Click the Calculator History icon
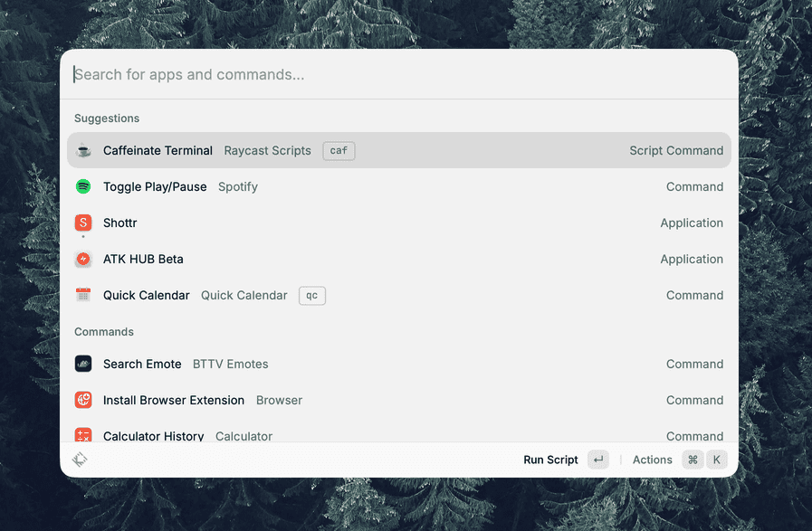Screen dimensions: 812x531 click(83, 435)
